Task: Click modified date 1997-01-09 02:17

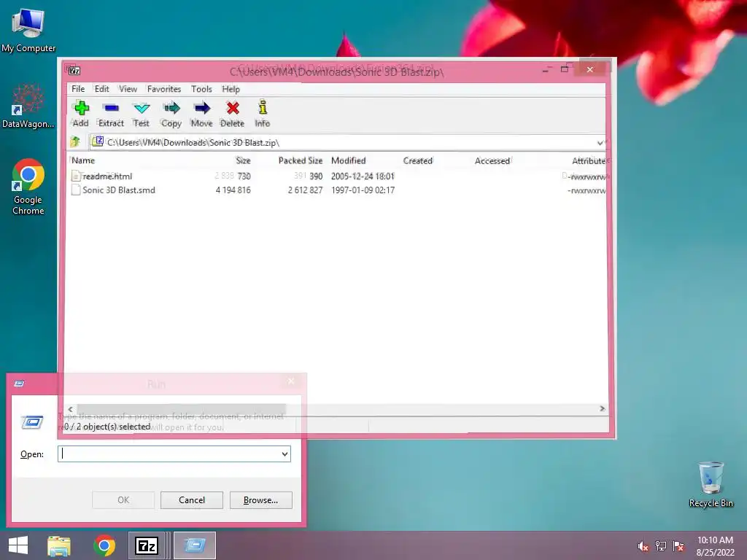Action: click(363, 190)
